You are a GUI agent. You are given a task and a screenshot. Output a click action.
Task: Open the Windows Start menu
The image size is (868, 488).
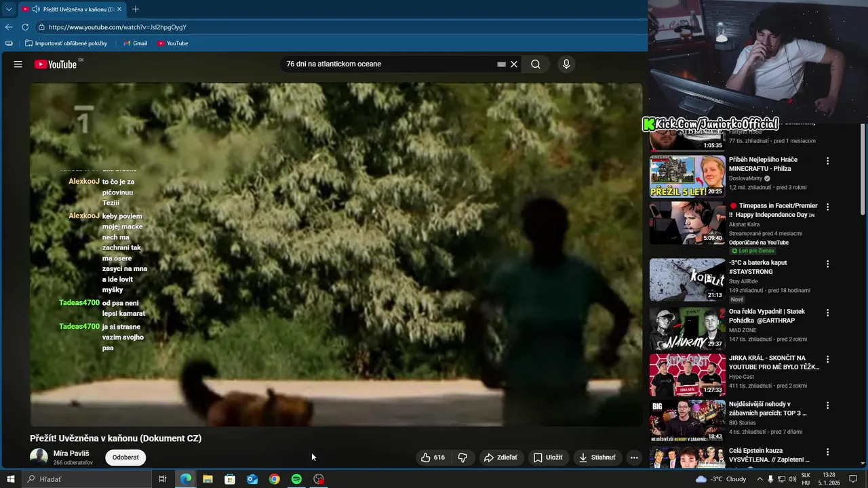(x=10, y=479)
